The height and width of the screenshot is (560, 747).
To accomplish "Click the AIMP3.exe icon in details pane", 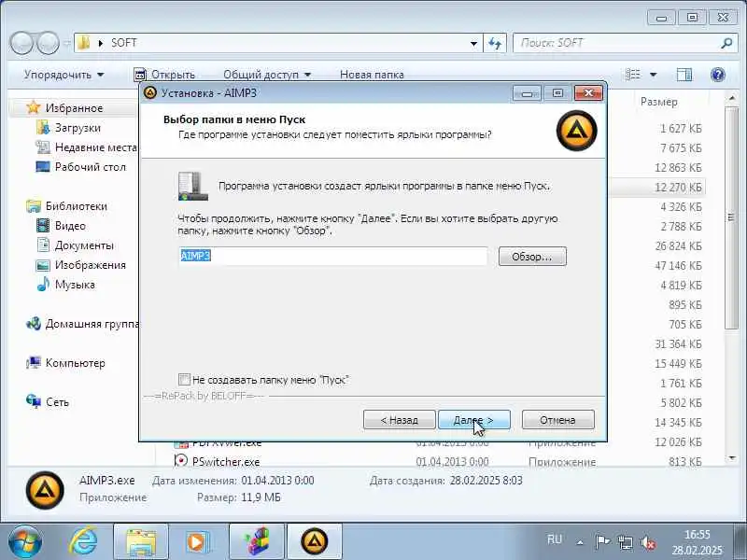I will pyautogui.click(x=45, y=491).
